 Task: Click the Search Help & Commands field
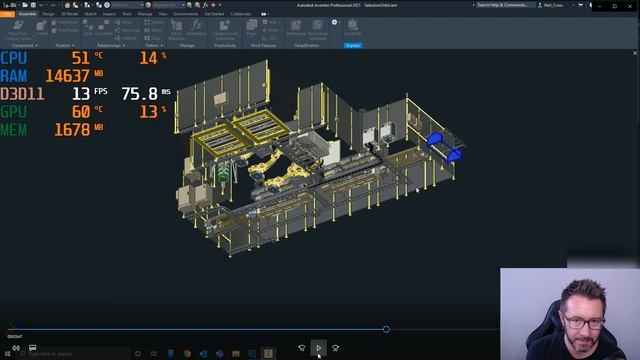(505, 5)
